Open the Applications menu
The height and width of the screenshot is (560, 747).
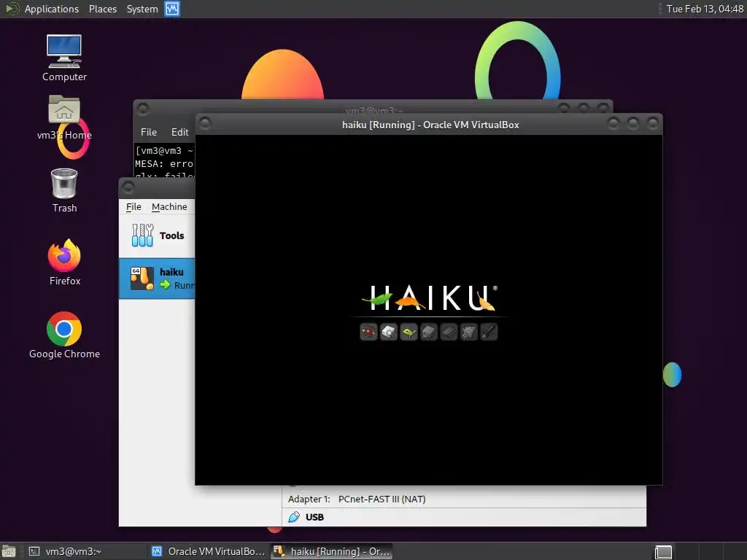tap(52, 9)
